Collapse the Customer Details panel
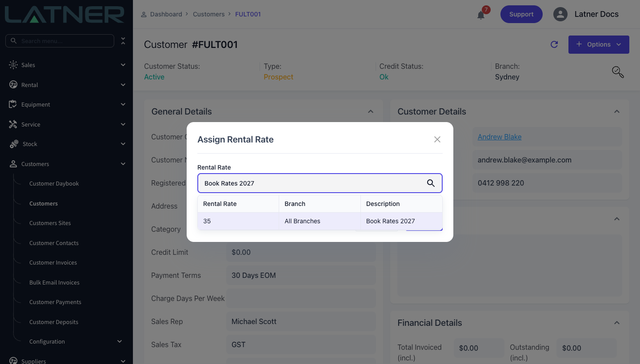 [x=617, y=111]
